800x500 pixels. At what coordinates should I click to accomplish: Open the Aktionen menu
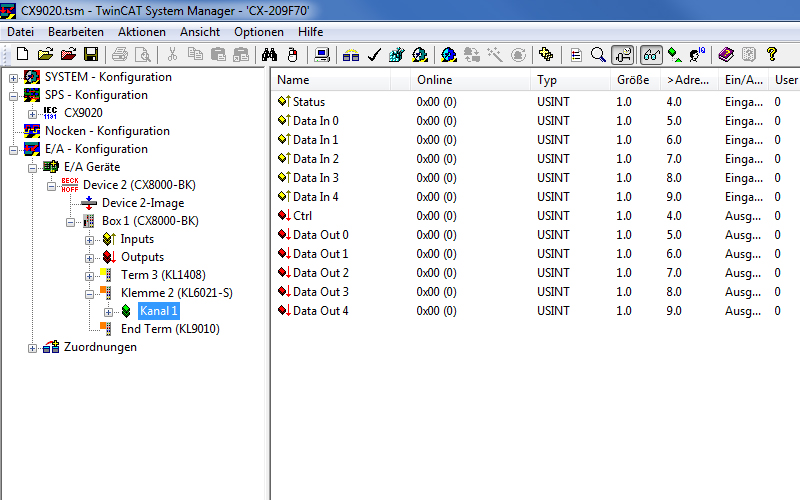(x=142, y=32)
